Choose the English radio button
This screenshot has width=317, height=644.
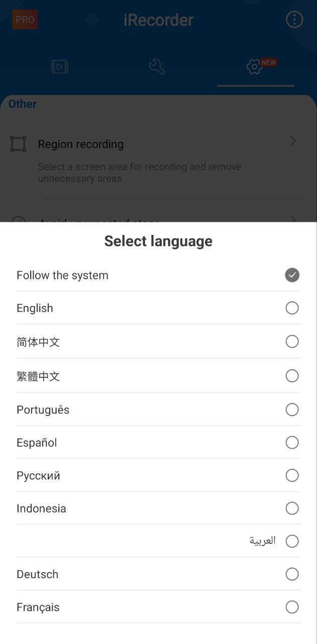point(292,308)
